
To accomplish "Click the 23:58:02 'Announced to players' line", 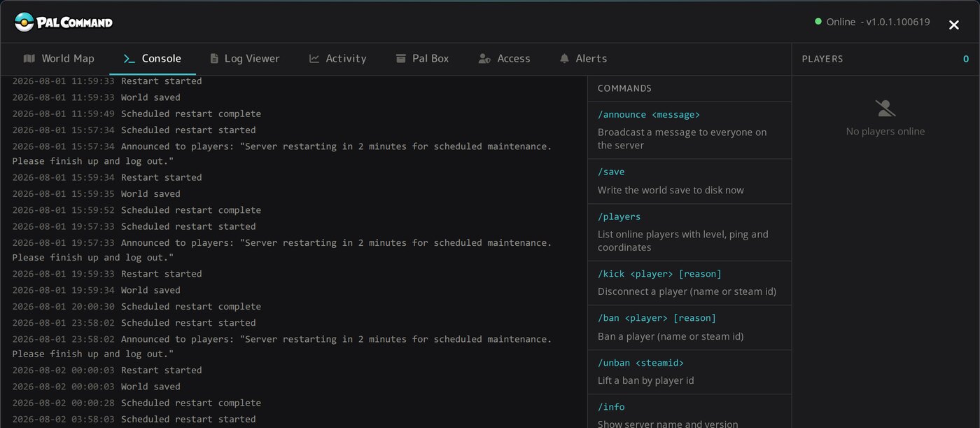I will pos(282,346).
